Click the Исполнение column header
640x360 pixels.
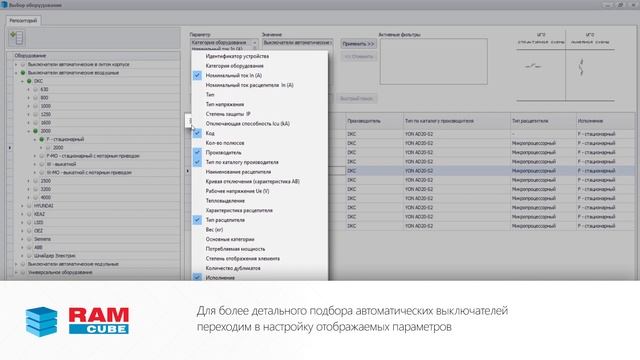(606, 121)
